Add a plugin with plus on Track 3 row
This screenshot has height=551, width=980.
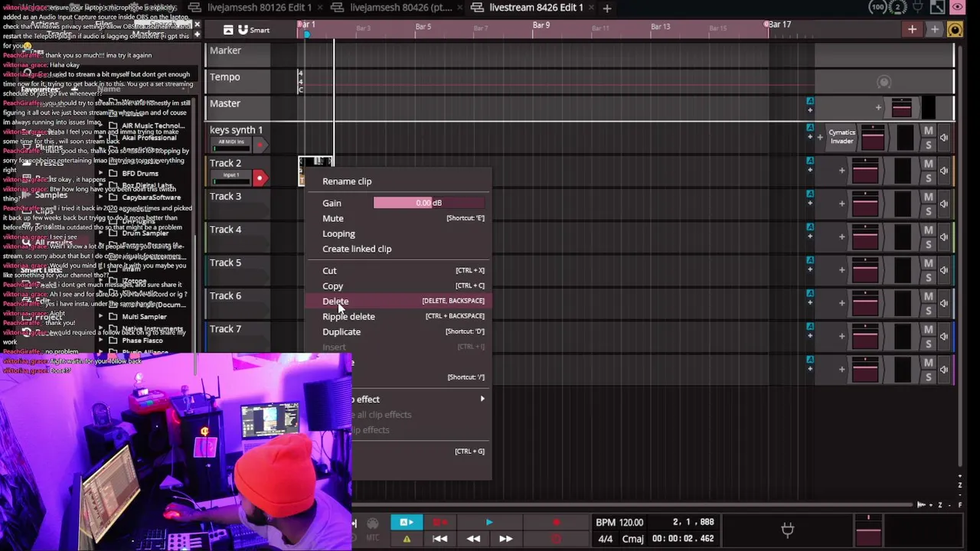click(841, 204)
